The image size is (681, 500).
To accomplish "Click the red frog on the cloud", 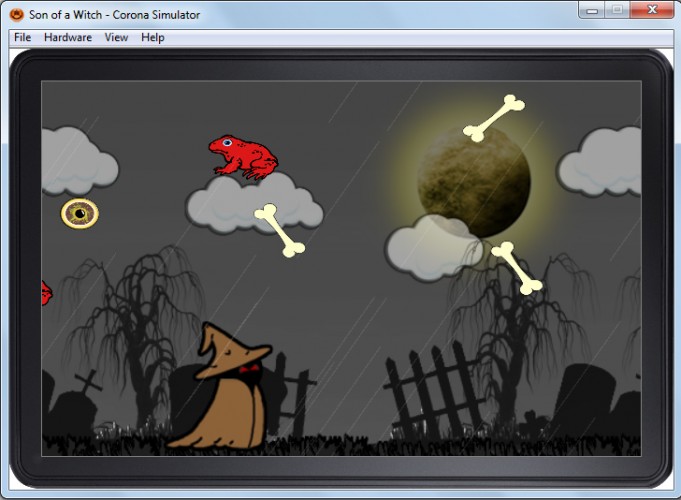I will (244, 157).
